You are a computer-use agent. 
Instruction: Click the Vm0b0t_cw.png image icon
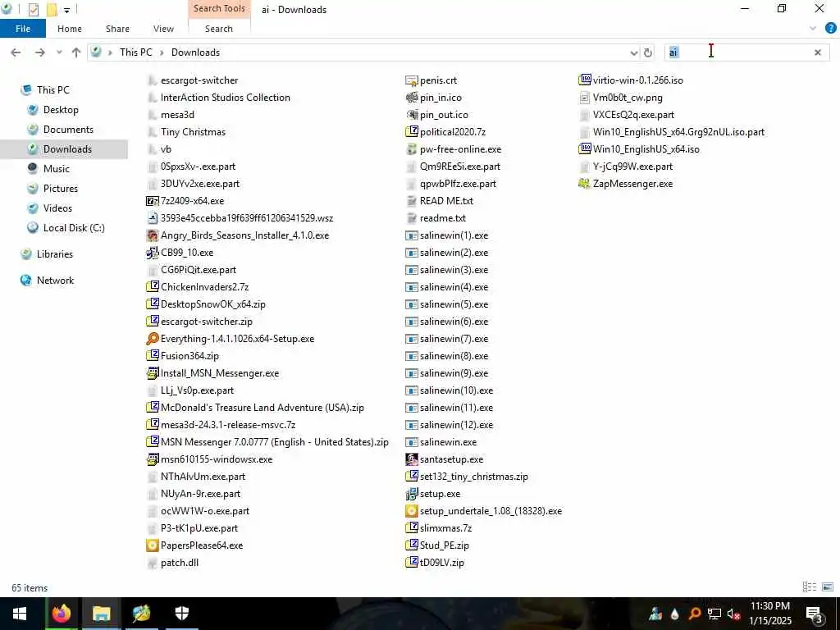tap(584, 98)
